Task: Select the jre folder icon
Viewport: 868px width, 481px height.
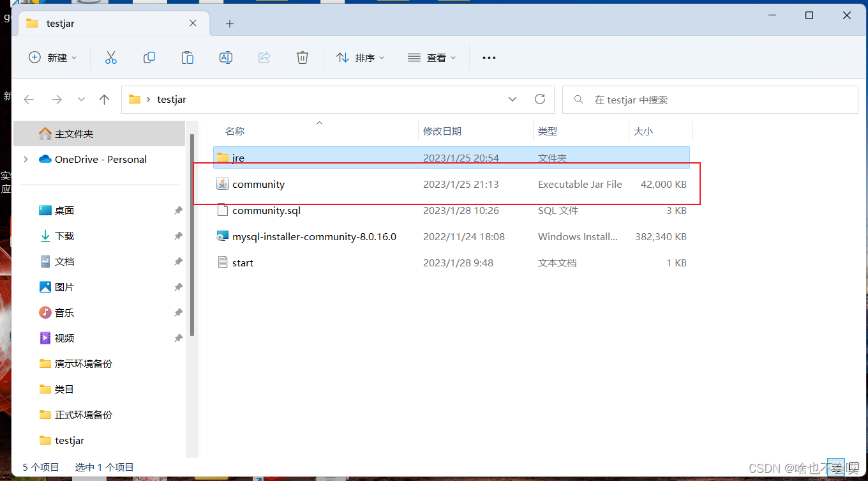Action: click(x=222, y=158)
